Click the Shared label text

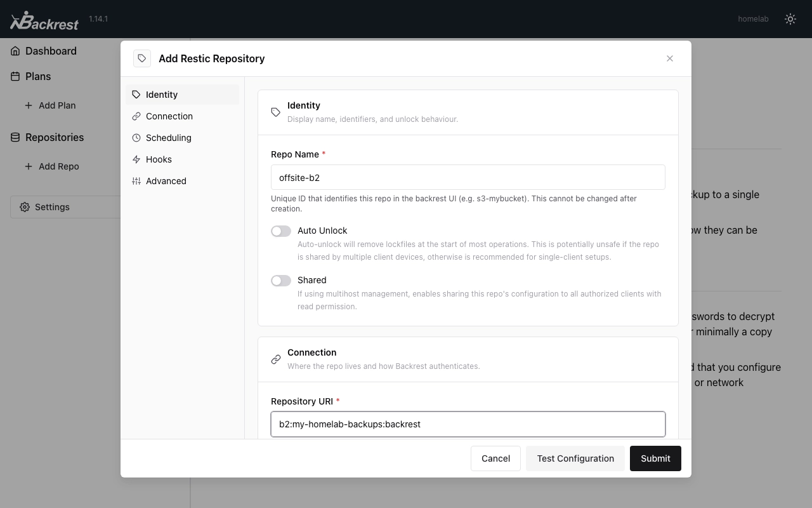pyautogui.click(x=312, y=280)
